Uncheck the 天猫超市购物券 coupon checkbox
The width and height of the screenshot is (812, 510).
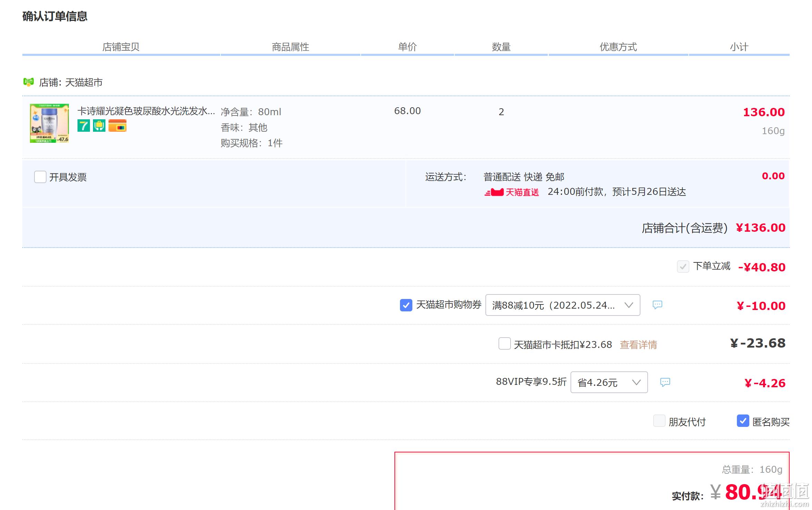(406, 305)
